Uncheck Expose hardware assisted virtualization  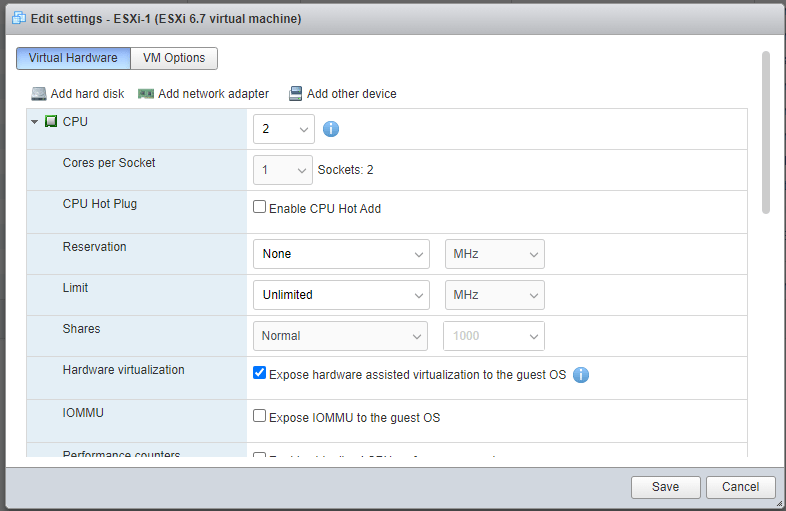[x=259, y=373]
